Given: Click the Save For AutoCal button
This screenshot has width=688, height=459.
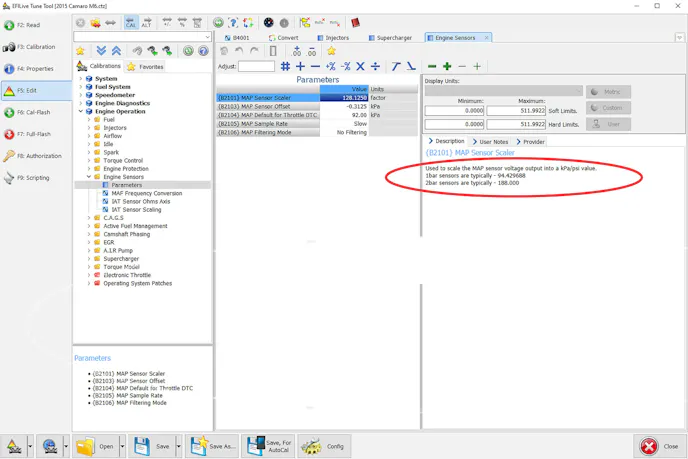Looking at the screenshot, I should pos(269,446).
